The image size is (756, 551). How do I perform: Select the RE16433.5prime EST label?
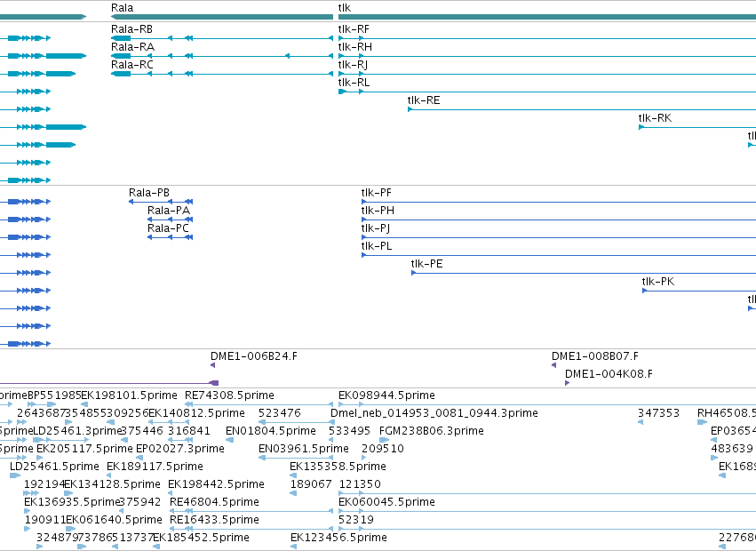coord(215,520)
